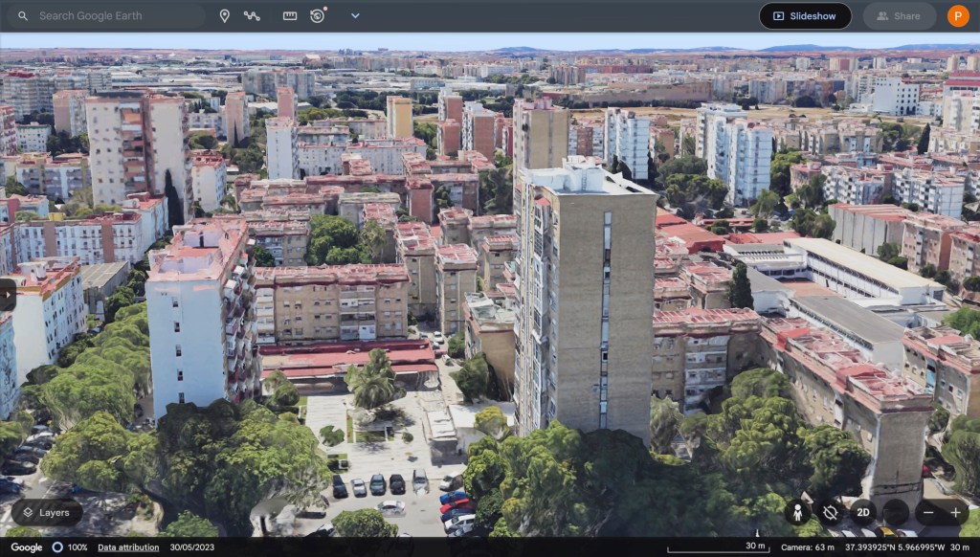The width and height of the screenshot is (980, 557).
Task: Click the compass control
Action: (x=895, y=512)
